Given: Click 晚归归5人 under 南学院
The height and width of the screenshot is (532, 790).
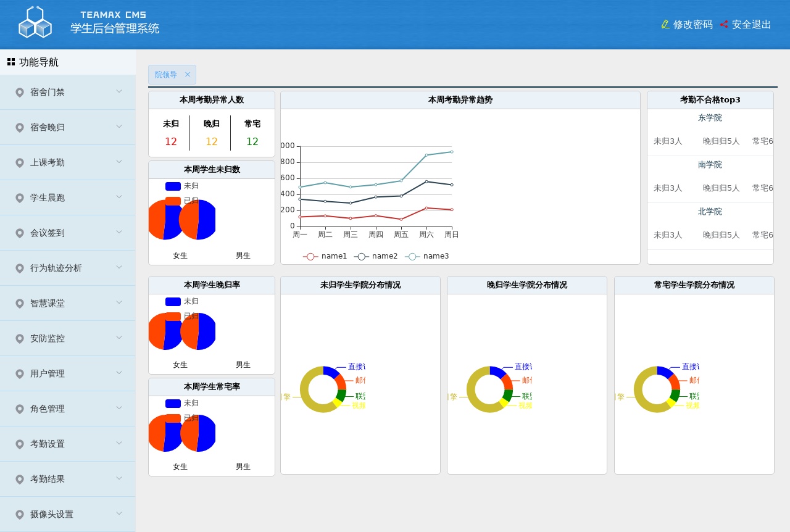Looking at the screenshot, I should (x=721, y=188).
